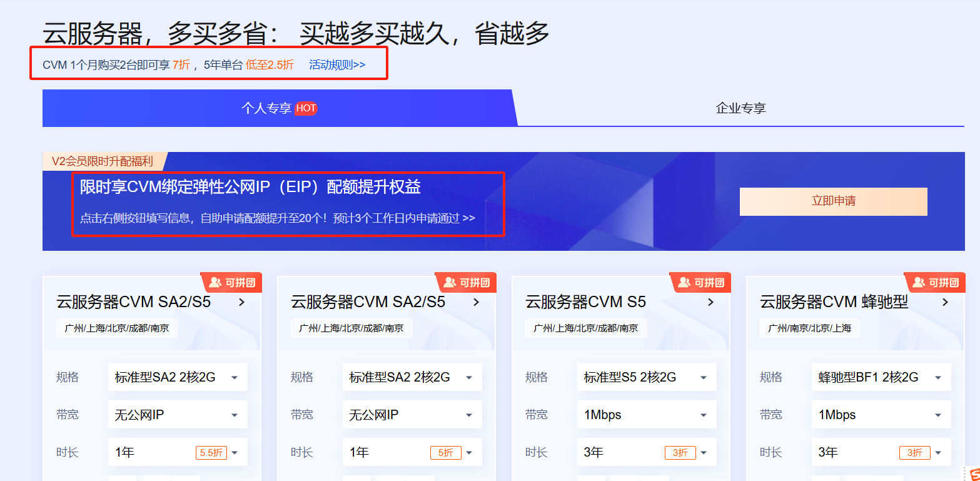
Task: Click the 云服务器CVM 蜂驰型 title
Action: (834, 302)
